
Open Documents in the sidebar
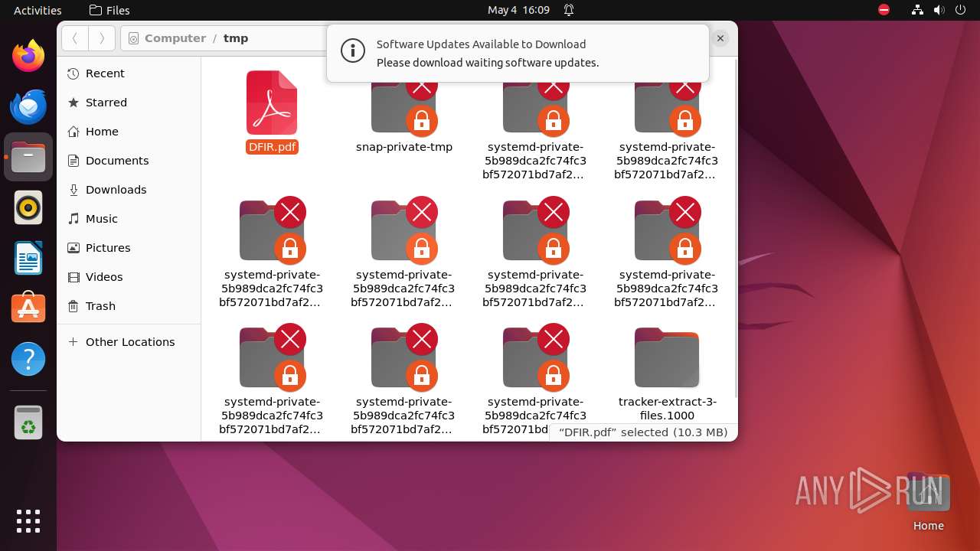point(129,161)
